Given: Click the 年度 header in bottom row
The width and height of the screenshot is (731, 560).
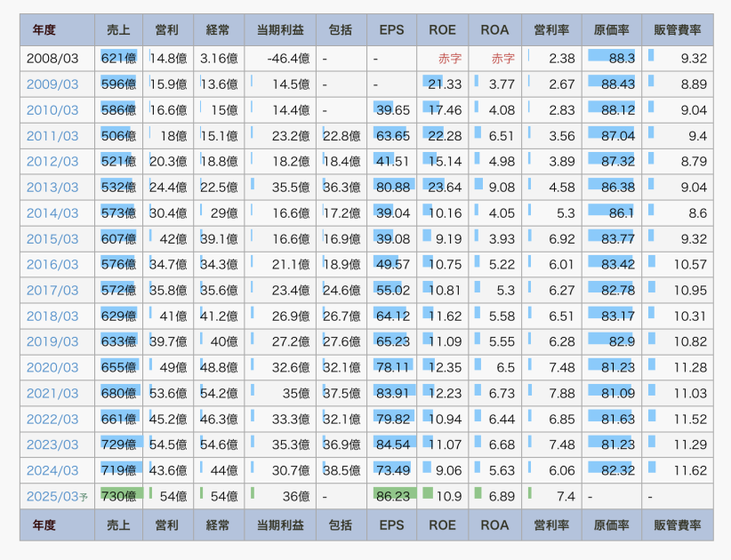Looking at the screenshot, I should tap(44, 525).
